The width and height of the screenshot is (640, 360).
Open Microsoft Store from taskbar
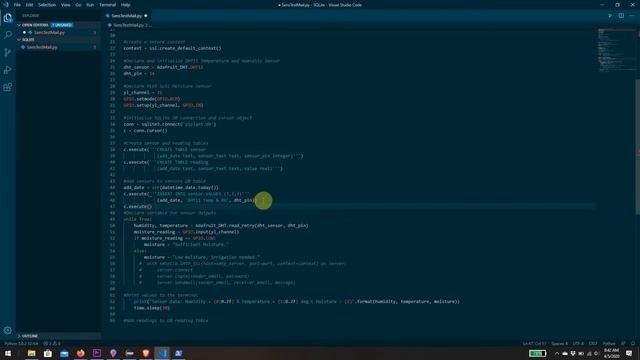click(48, 353)
